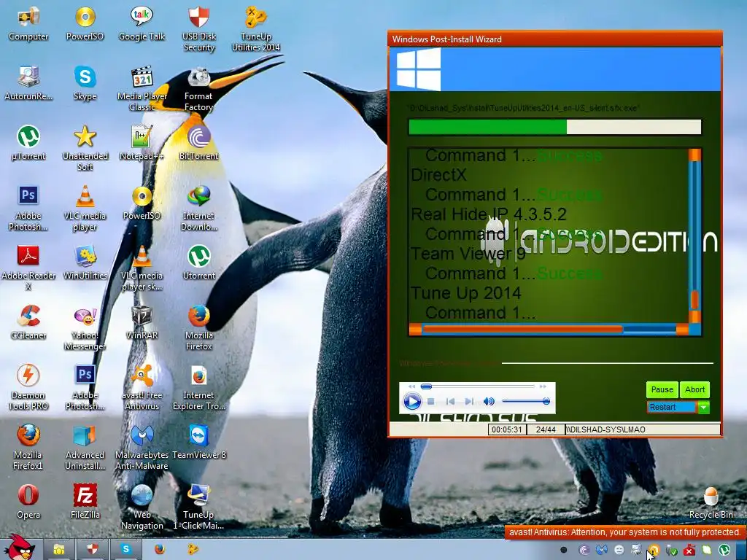747x560 pixels.
Task: Open the Adobe Reader X shortcut
Action: coord(28,268)
